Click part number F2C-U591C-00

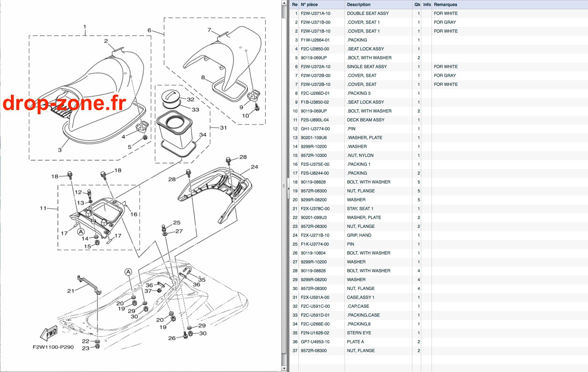click(x=315, y=306)
